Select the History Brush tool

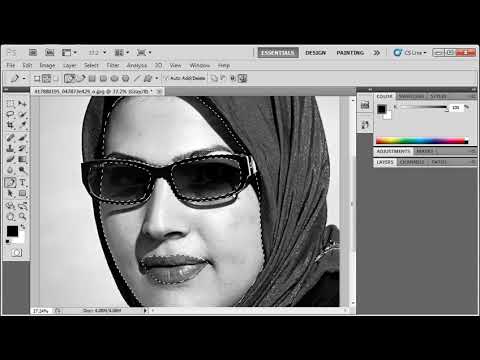tap(22, 148)
